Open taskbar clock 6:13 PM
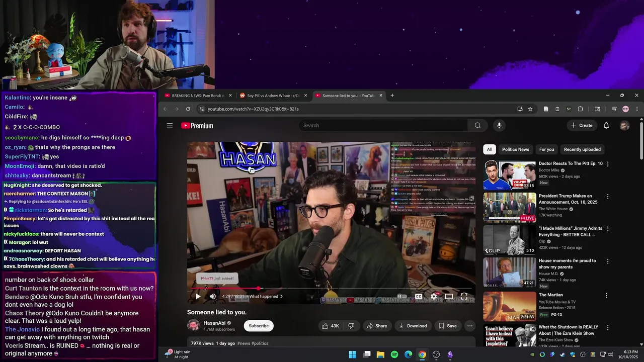The height and width of the screenshot is (362, 644). click(x=630, y=354)
